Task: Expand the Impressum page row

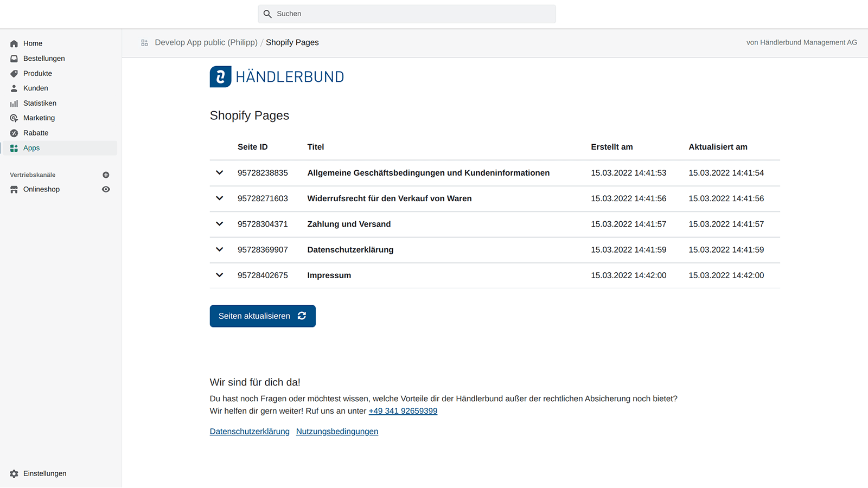Action: (x=219, y=275)
